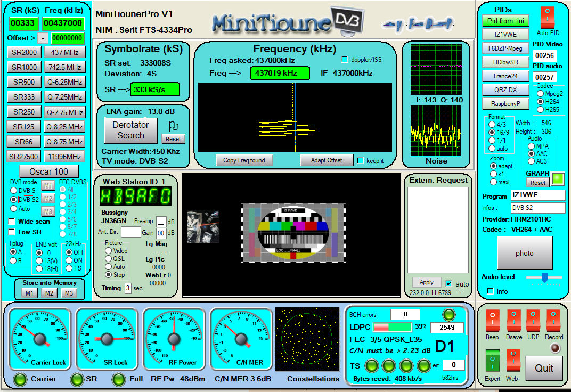Click the Apply button under Extern. Request

click(x=427, y=282)
